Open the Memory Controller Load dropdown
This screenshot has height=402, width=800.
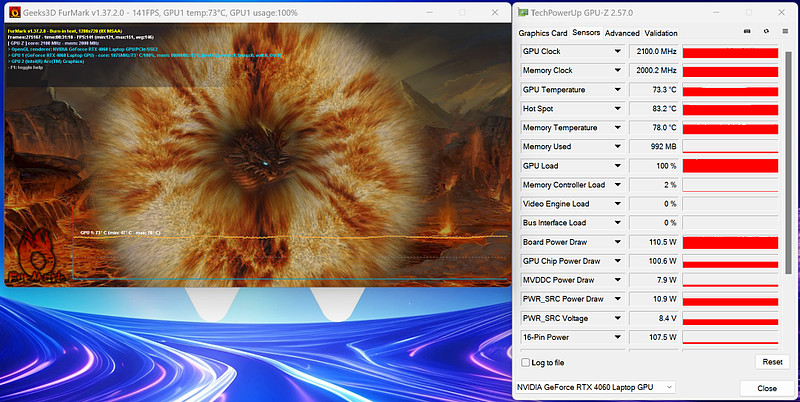point(617,185)
